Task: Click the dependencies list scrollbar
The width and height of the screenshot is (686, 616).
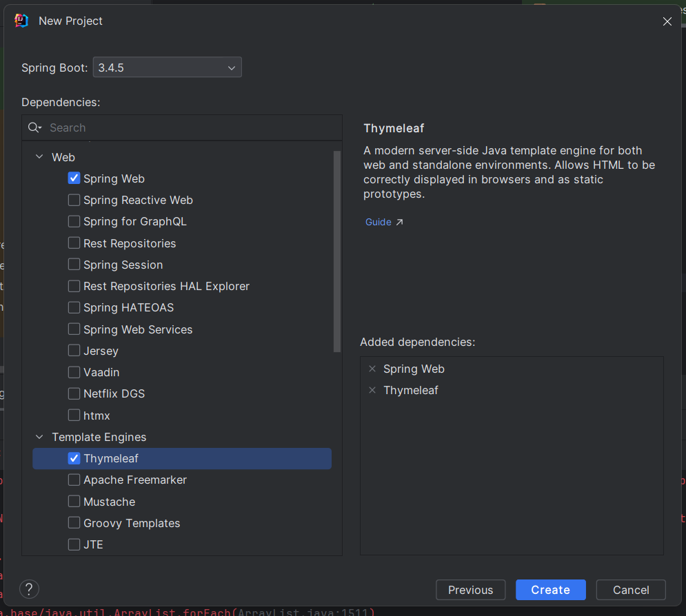Action: pos(337,251)
